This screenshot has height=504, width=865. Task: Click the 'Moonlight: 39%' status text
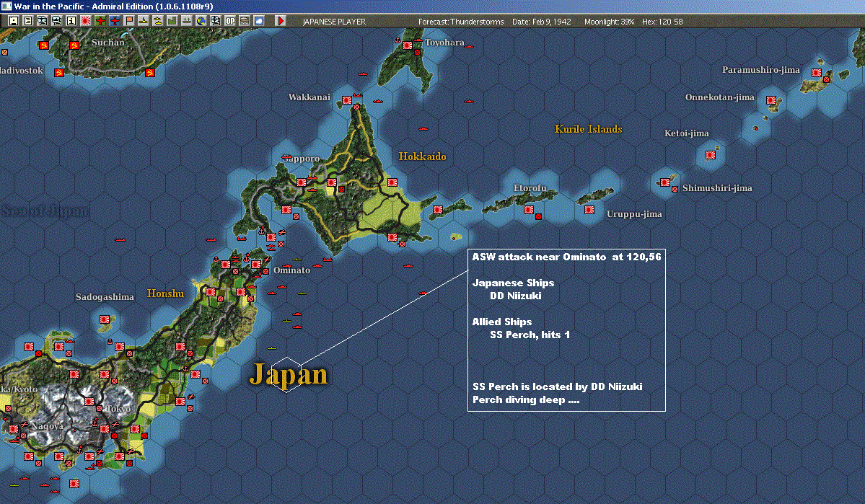click(x=609, y=22)
